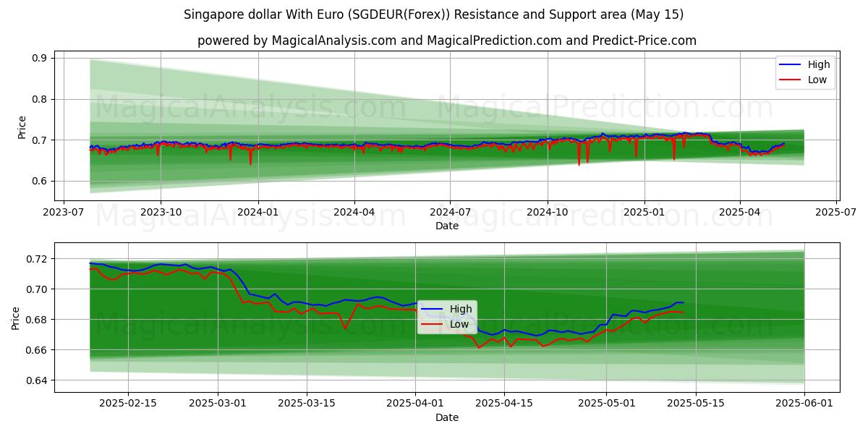Click the 'Date' axis label under top chart
The width and height of the screenshot is (868, 434).
447,226
